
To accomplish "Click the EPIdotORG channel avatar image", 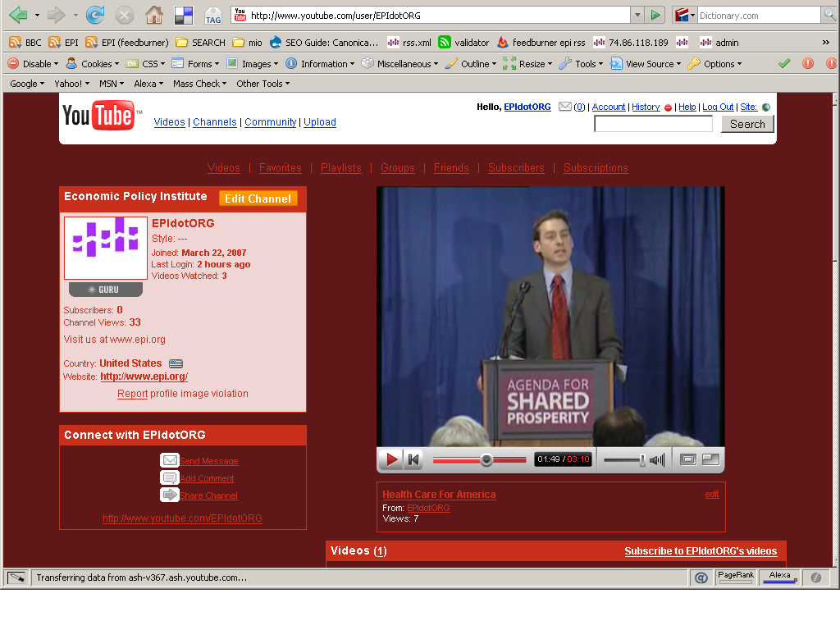I will [106, 248].
